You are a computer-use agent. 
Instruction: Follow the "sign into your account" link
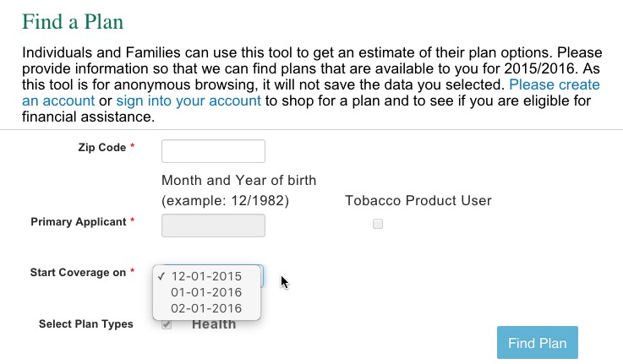pos(189,101)
